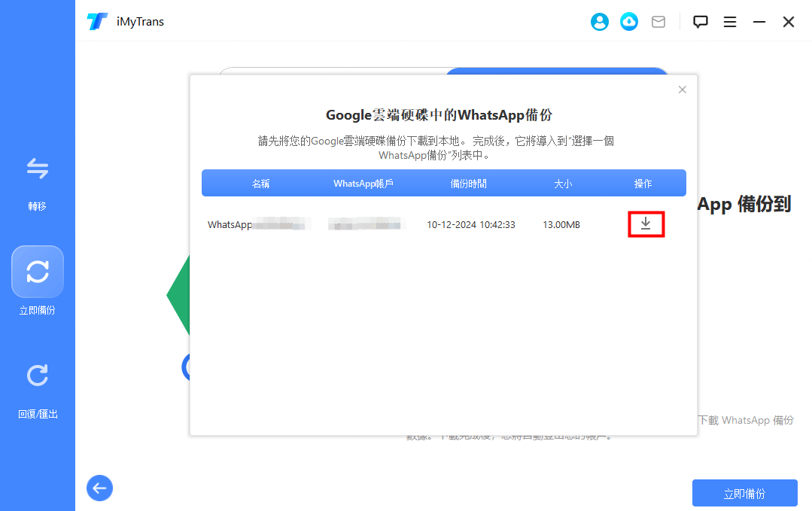The height and width of the screenshot is (511, 812).
Task: Open the hamburger menu in title bar
Action: point(730,22)
